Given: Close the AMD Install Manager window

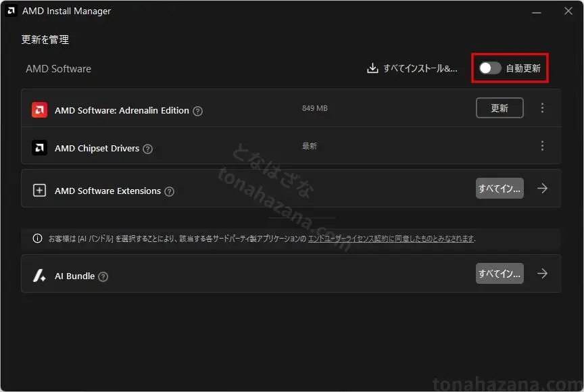Looking at the screenshot, I should click(x=568, y=11).
